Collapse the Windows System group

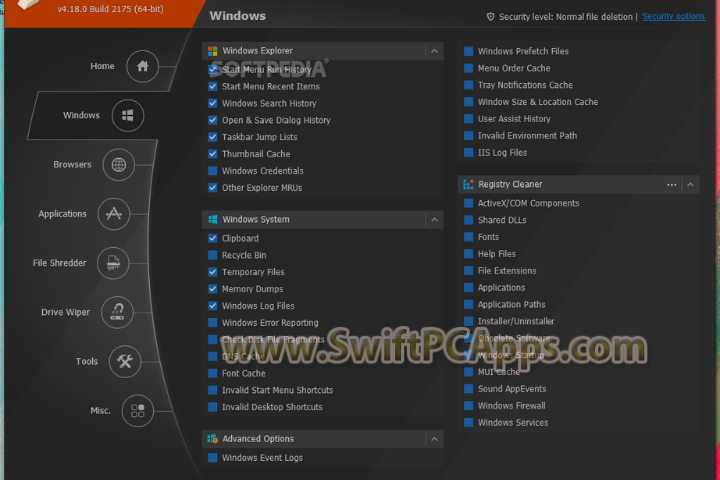(x=434, y=220)
